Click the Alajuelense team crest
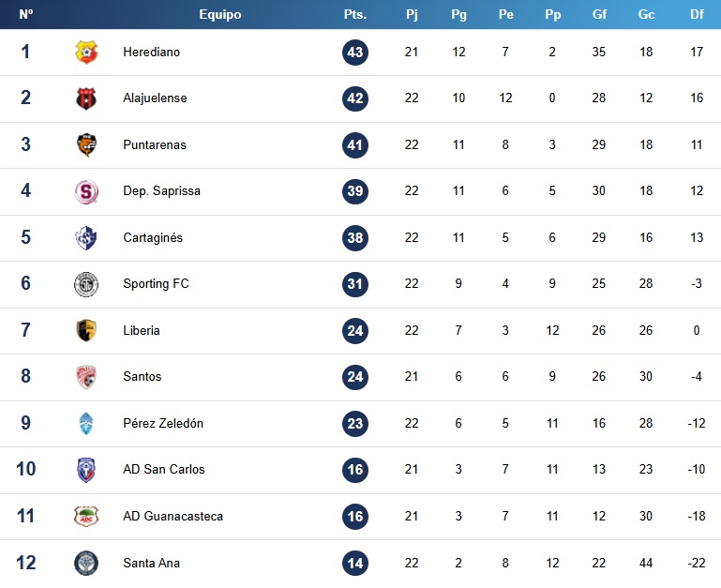Viewport: 721px width, 588px height. (86, 98)
